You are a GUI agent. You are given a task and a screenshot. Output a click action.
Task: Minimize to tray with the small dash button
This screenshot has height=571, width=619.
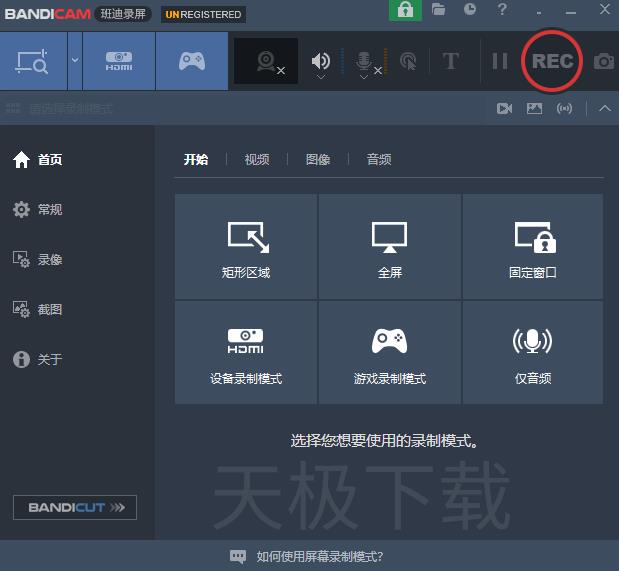(538, 13)
